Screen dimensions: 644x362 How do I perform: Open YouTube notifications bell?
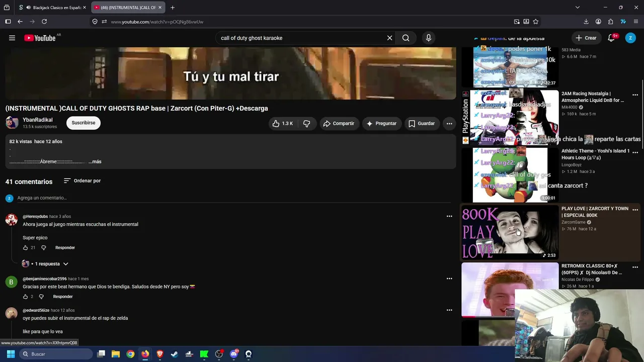(612, 38)
